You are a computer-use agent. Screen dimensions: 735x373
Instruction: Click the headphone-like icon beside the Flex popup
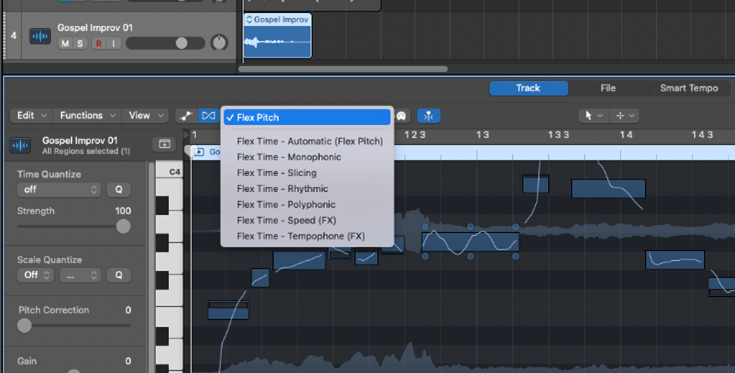(x=402, y=116)
